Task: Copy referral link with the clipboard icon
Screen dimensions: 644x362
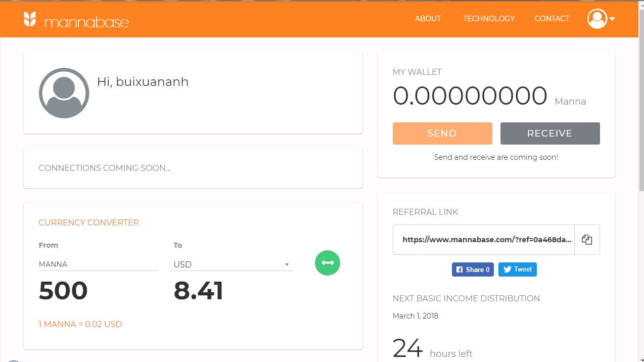Action: point(587,240)
